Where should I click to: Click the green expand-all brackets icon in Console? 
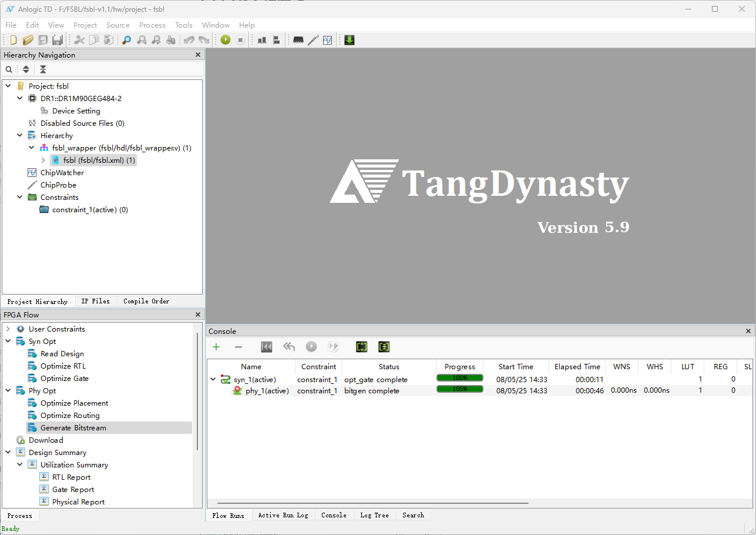click(362, 347)
